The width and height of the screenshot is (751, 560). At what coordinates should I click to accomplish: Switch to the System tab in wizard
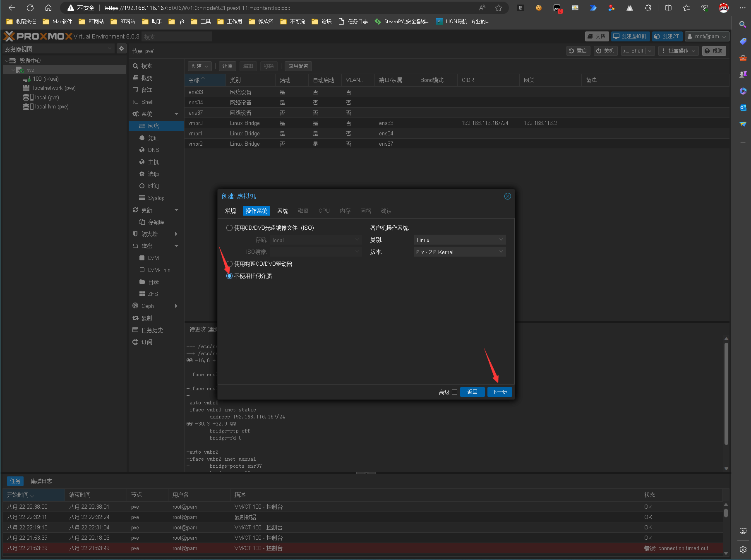coord(283,211)
